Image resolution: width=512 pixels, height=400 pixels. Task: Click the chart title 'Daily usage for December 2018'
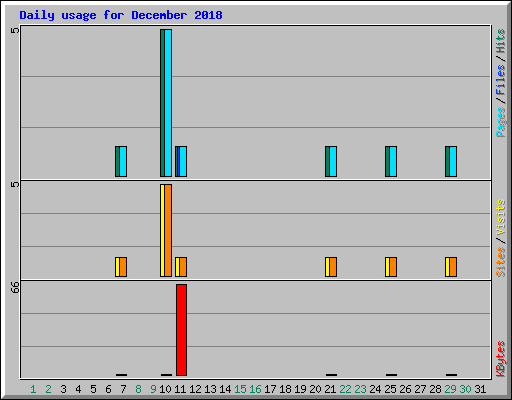click(121, 15)
